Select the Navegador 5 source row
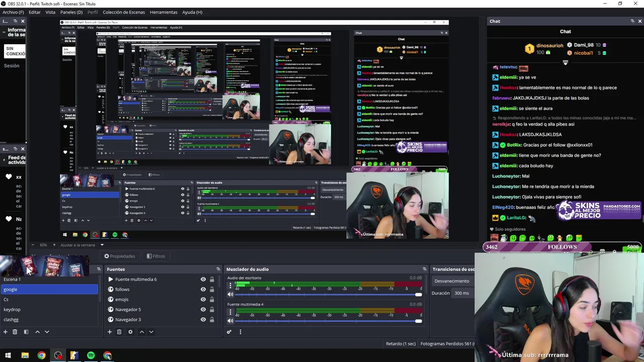The height and width of the screenshot is (362, 644). [x=160, y=310]
